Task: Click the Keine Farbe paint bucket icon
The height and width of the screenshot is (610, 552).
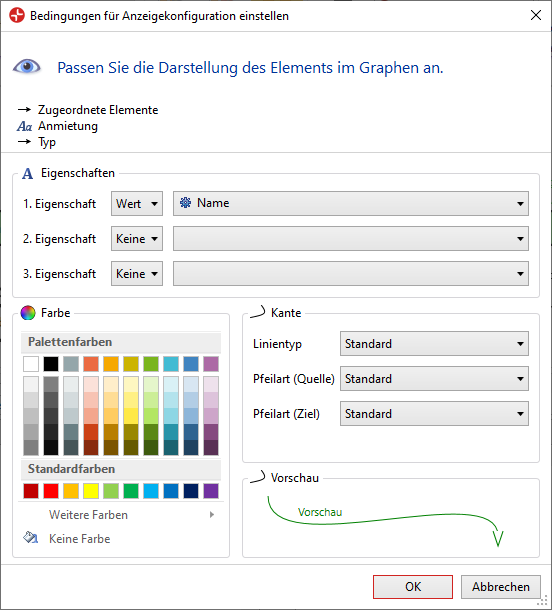Action: coord(30,538)
